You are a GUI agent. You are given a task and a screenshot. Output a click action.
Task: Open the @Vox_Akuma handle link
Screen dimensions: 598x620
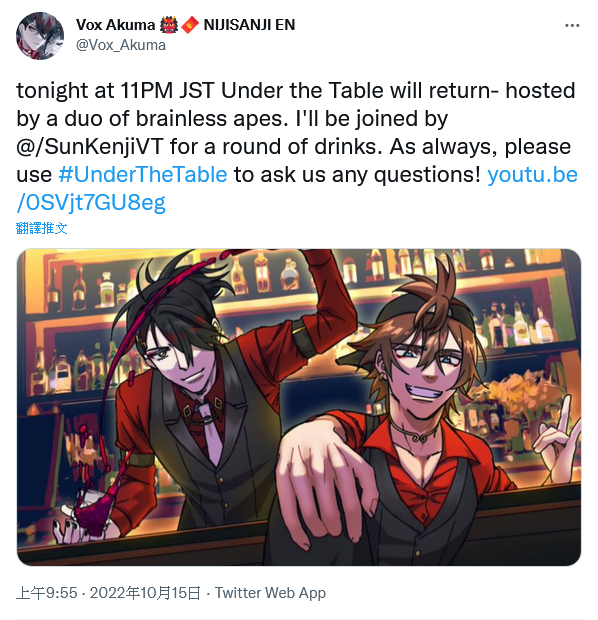coord(121,45)
